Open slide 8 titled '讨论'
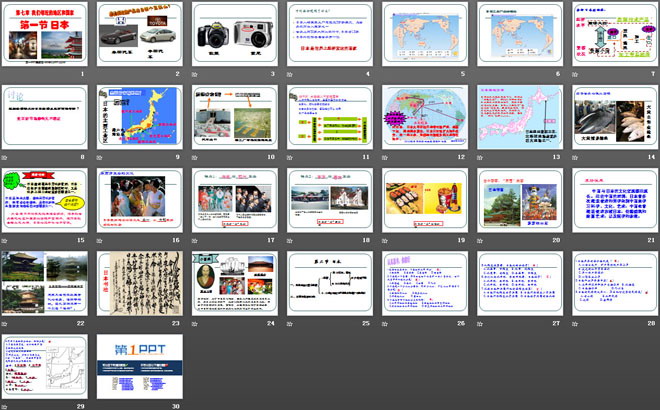Viewport: 660px width, 410px height. 44,116
